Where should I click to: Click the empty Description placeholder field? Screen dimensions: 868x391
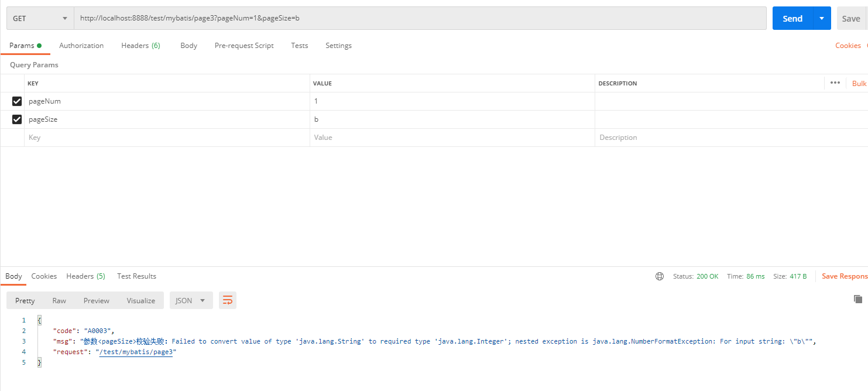click(x=731, y=138)
